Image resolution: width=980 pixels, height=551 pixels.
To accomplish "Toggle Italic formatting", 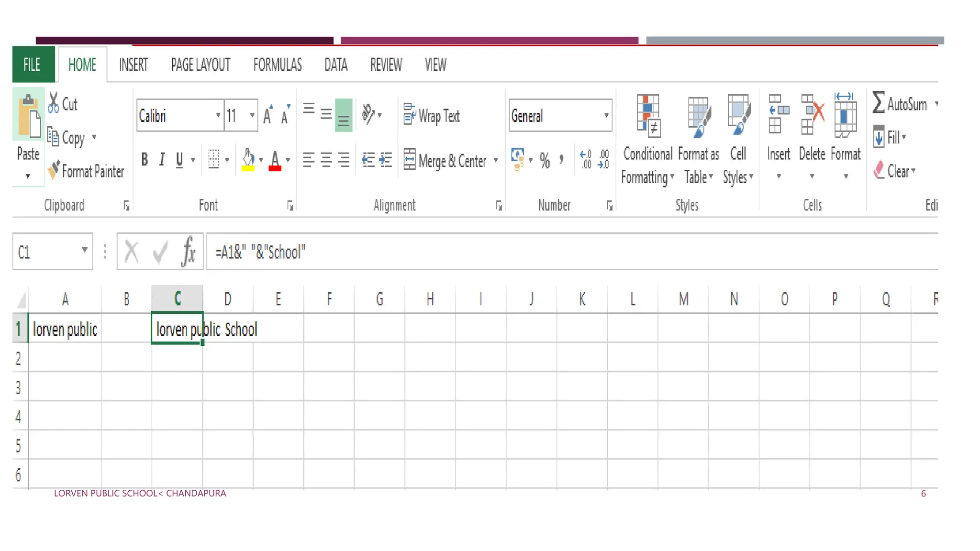I will point(162,160).
